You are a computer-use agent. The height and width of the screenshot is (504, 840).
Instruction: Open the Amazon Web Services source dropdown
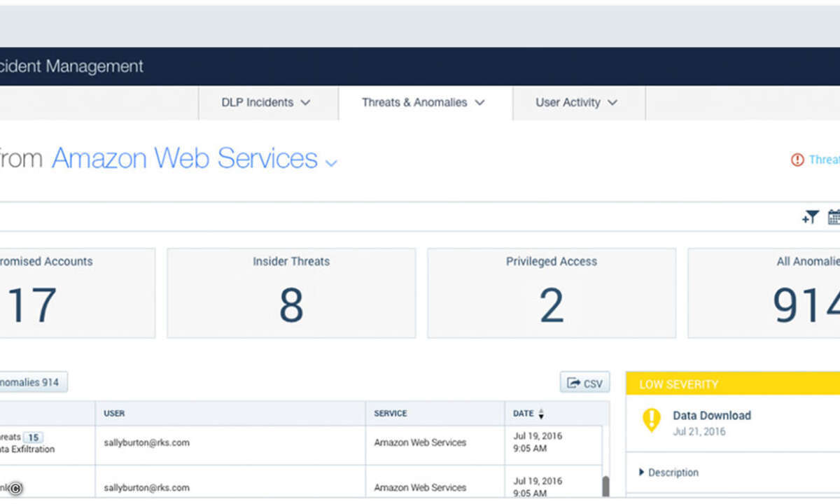(x=195, y=159)
